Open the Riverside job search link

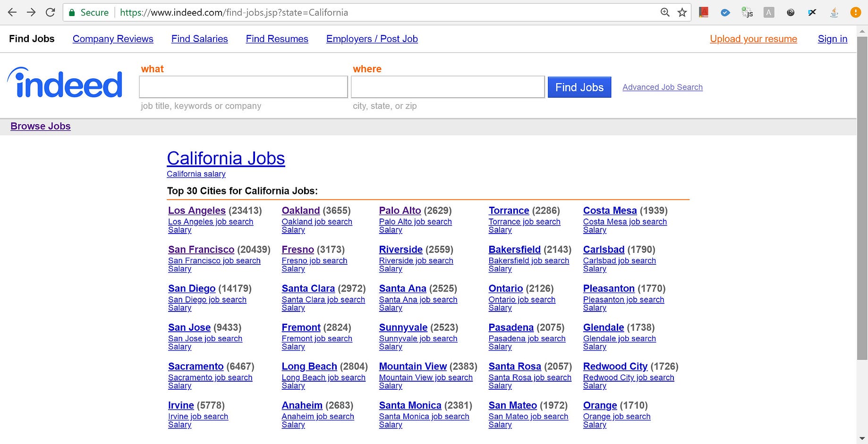point(416,260)
